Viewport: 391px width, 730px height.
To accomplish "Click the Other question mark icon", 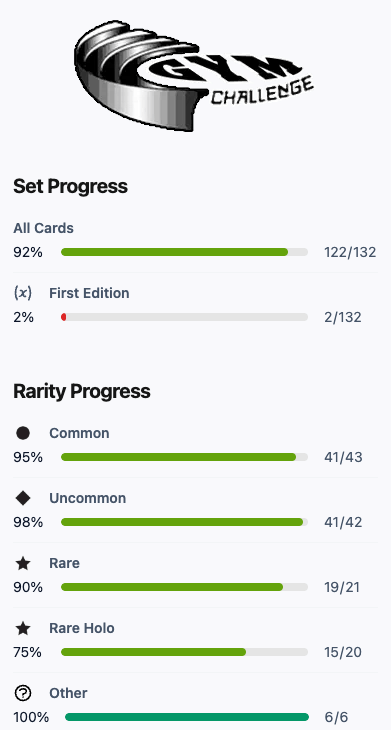I will click(23, 693).
